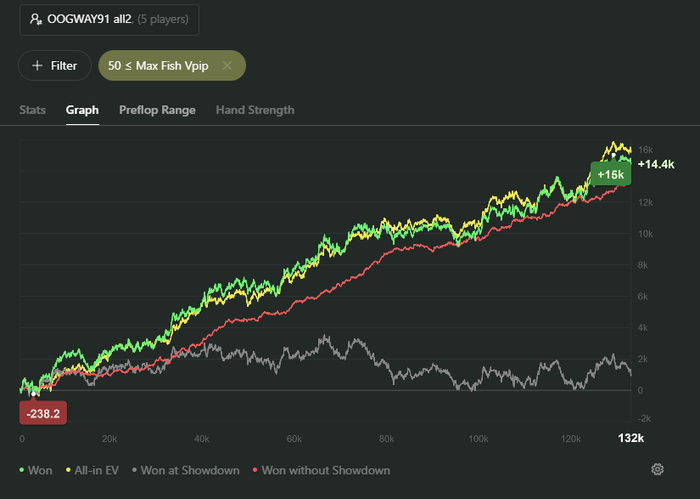Viewport: 700px width, 499px height.
Task: Click the 60k x-axis label
Action: tap(295, 439)
